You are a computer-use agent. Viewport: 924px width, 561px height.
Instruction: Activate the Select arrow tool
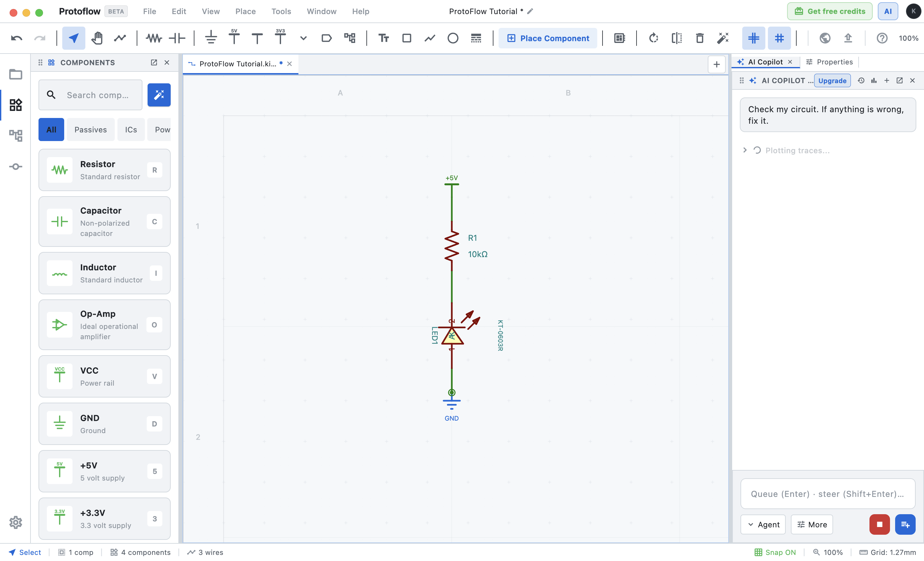coord(73,38)
